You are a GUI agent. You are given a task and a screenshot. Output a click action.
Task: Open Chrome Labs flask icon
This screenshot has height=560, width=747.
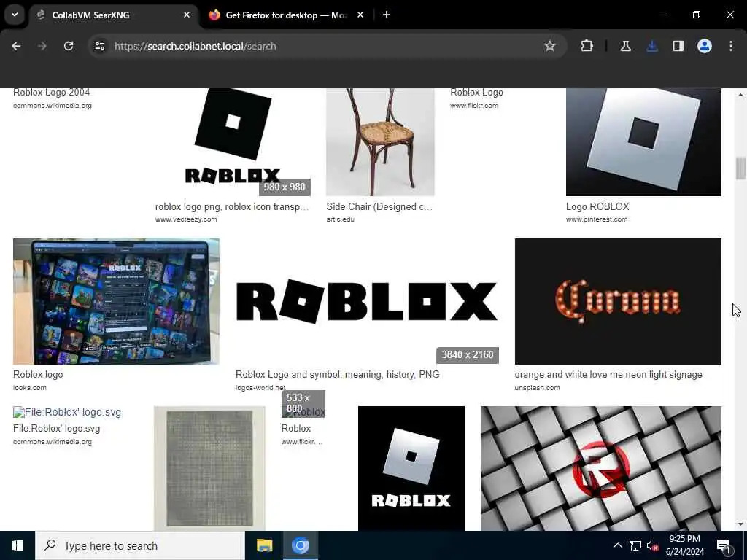tap(625, 46)
